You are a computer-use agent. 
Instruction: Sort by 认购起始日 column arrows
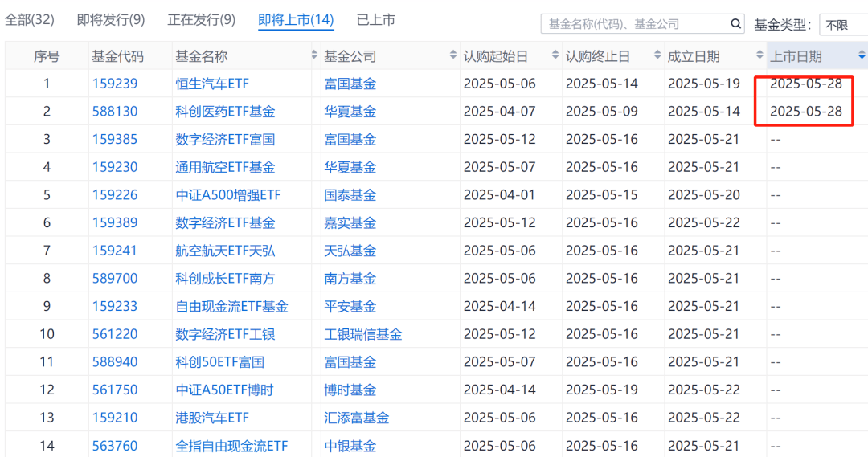[x=555, y=56]
